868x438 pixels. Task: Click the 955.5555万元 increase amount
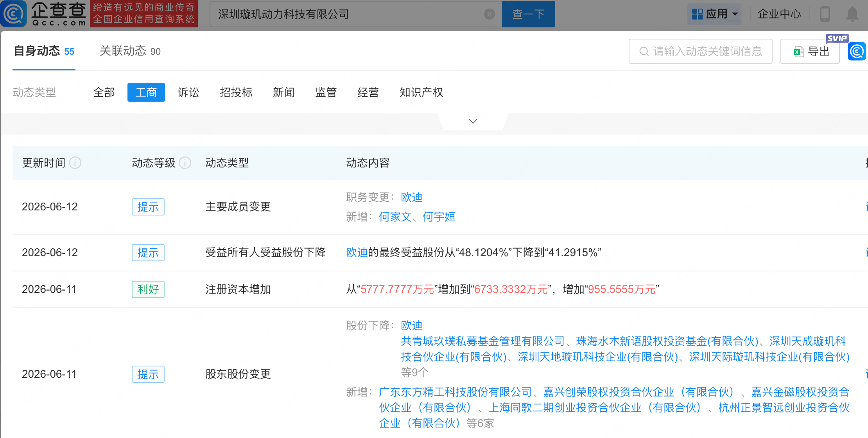click(x=622, y=289)
